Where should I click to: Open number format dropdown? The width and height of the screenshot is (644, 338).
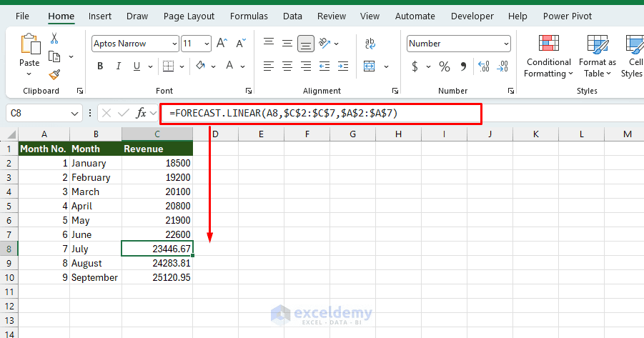[x=506, y=44]
